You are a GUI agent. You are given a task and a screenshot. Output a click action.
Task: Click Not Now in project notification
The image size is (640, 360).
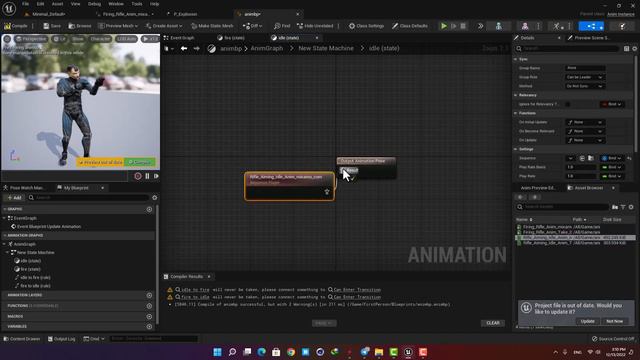(x=614, y=321)
